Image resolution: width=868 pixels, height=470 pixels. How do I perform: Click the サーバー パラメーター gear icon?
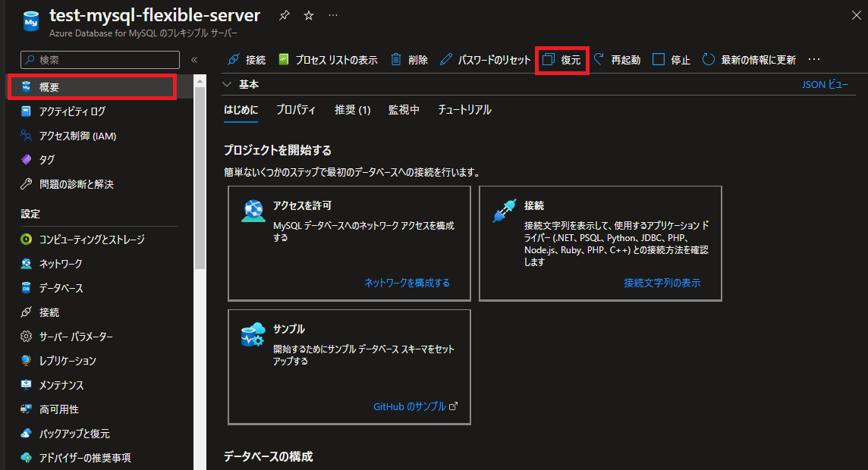[26, 336]
